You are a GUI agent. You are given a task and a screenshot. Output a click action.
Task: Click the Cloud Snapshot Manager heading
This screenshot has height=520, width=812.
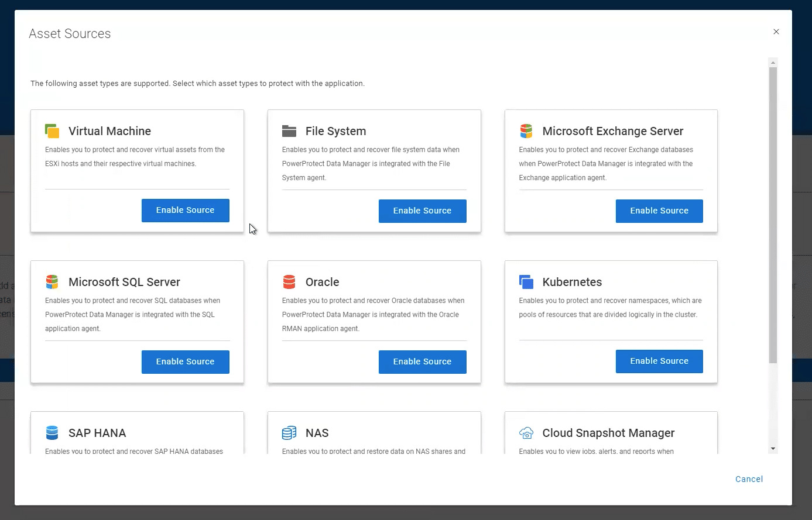point(609,433)
